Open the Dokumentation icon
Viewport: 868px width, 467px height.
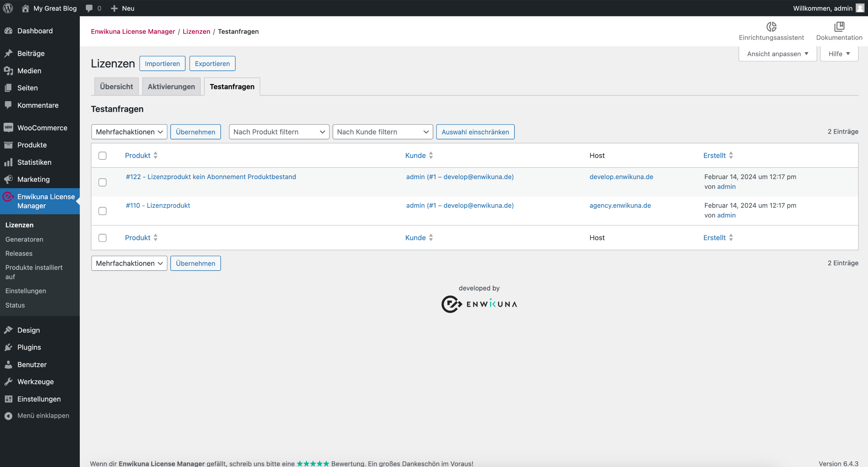839,26
